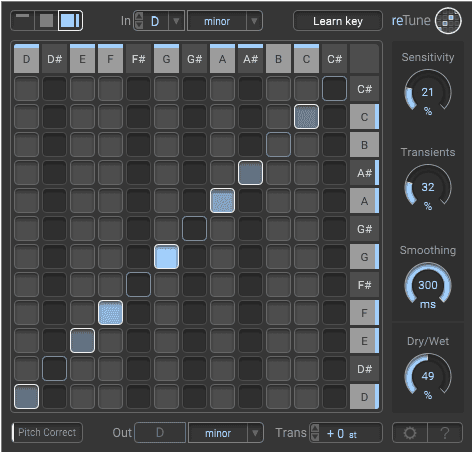Click the reTune logo icon
Image resolution: width=472 pixels, height=452 pixels.
coord(448,21)
